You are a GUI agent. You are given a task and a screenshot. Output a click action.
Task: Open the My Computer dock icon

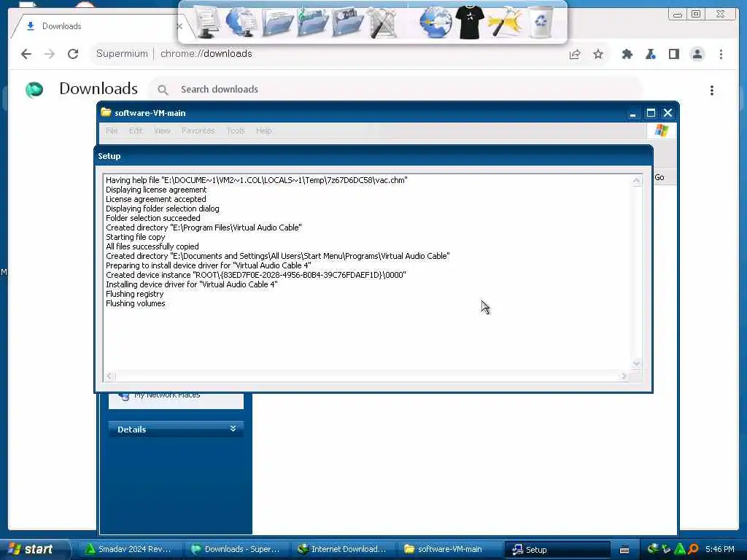pyautogui.click(x=206, y=23)
